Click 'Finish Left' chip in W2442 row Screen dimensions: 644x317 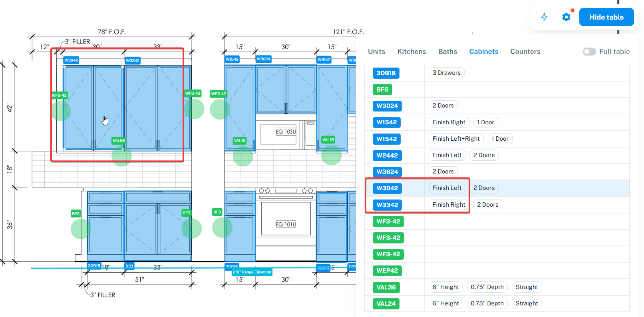[x=447, y=155]
